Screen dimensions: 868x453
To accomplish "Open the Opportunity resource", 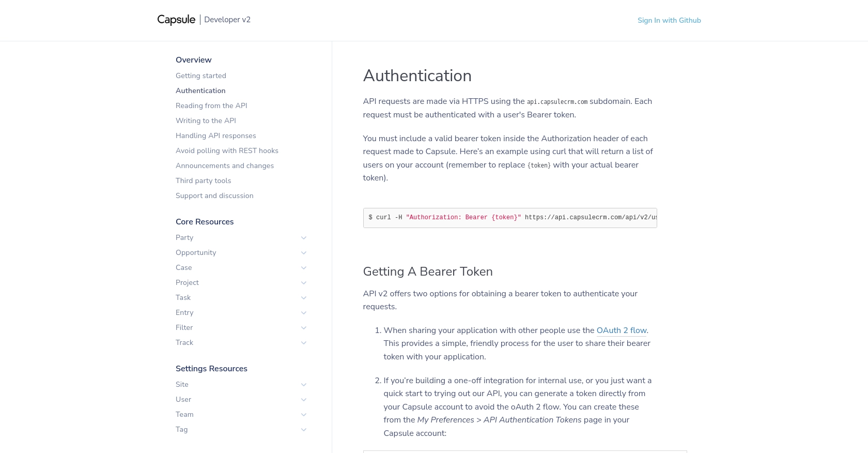I will [196, 252].
